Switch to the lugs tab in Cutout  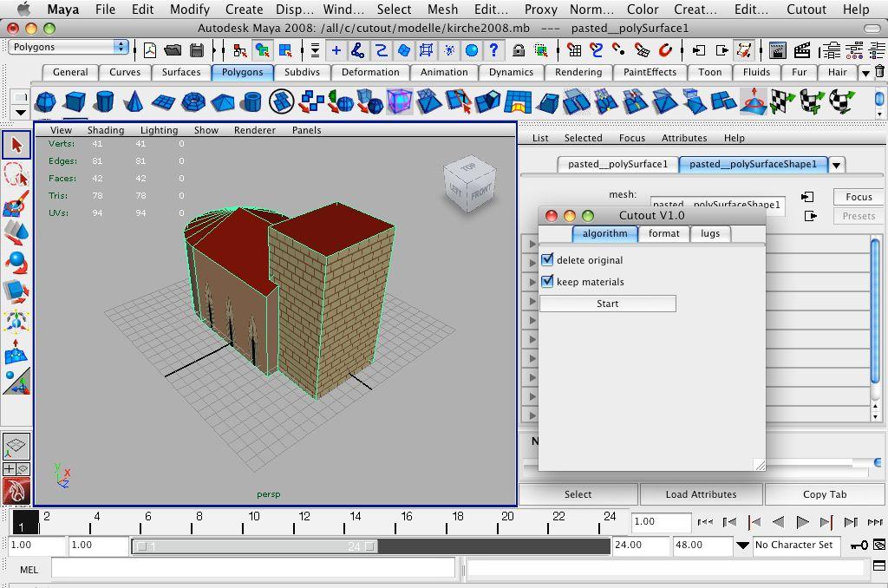click(x=710, y=233)
